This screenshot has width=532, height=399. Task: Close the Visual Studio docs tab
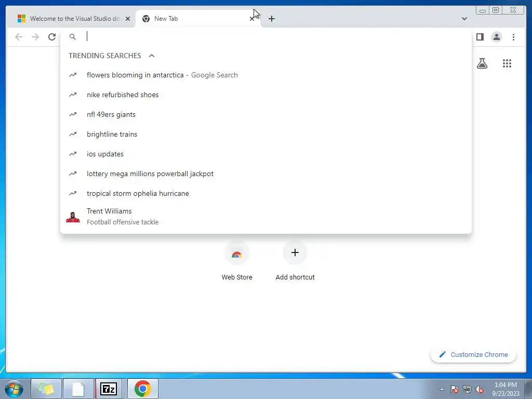point(128,19)
